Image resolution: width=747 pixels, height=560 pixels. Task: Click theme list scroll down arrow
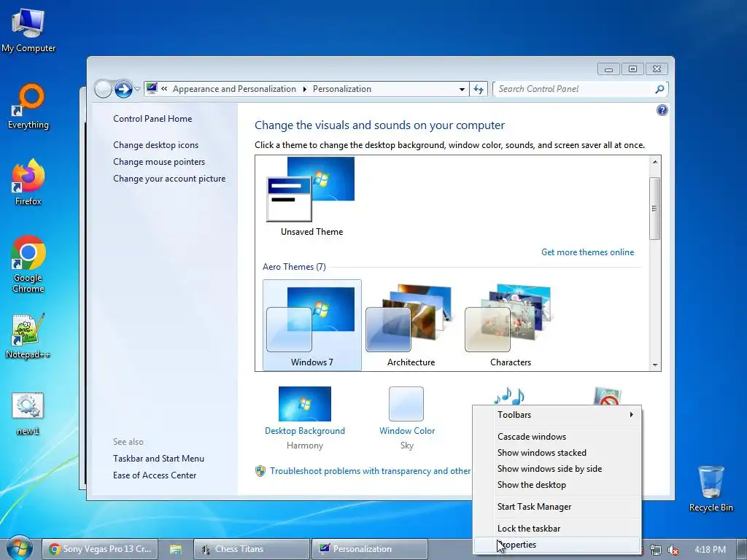click(x=654, y=365)
